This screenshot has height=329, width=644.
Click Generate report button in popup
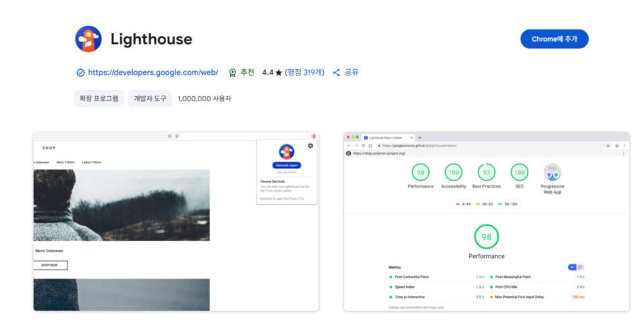[x=287, y=165]
